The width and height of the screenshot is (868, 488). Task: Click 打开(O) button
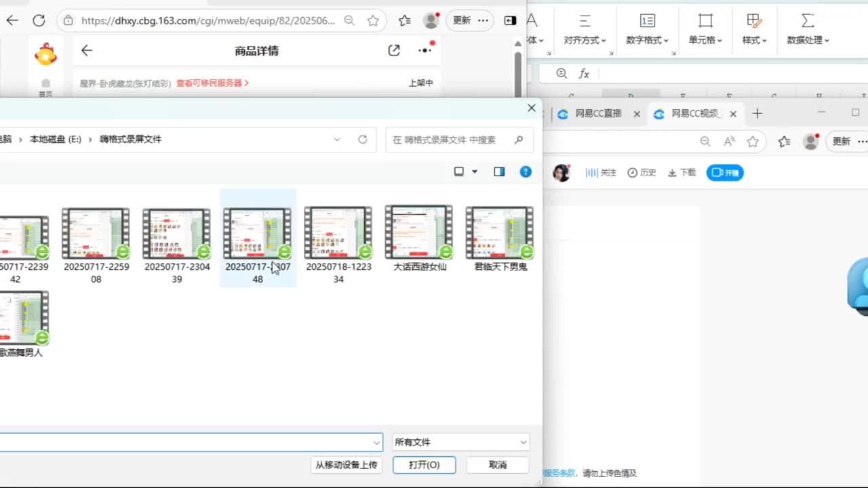(425, 465)
